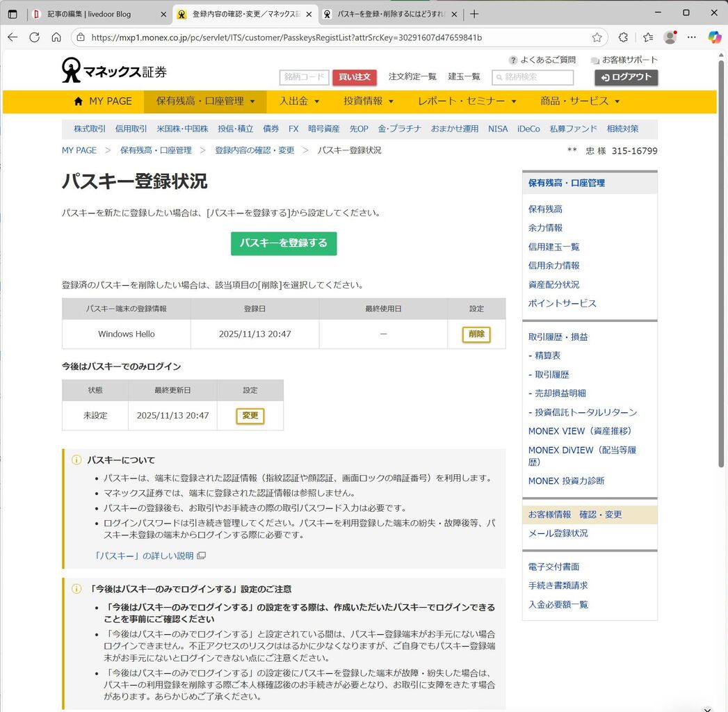Open Edge settings and more menu

692,38
